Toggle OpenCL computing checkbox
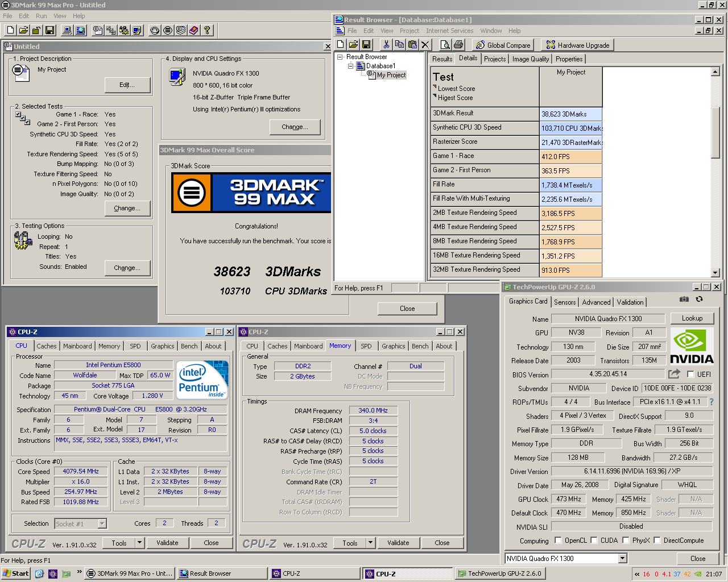728x582 pixels. tap(558, 541)
